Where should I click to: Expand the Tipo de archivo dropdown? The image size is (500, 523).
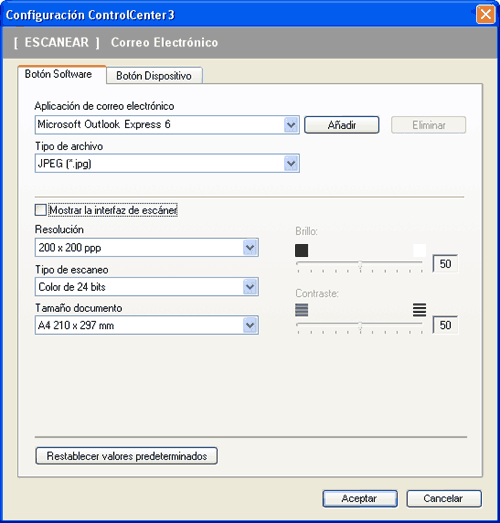point(291,163)
